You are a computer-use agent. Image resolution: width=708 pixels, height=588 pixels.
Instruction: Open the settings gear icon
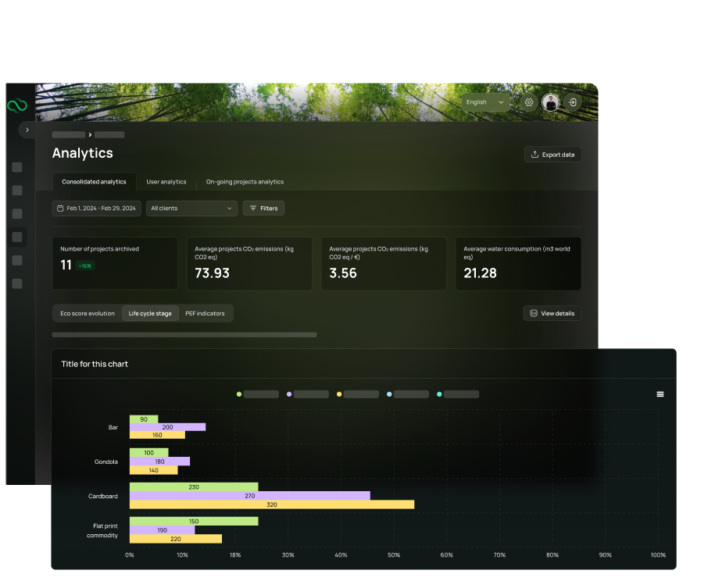[529, 102]
